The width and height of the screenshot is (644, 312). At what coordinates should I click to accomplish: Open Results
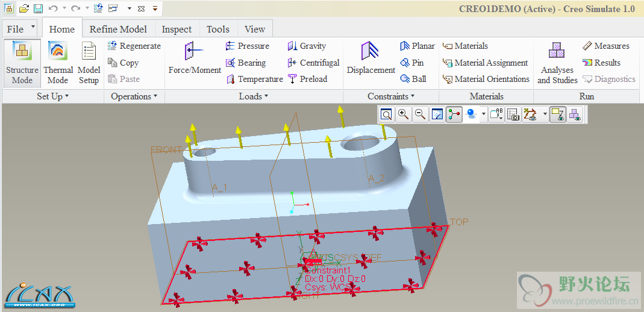601,63
